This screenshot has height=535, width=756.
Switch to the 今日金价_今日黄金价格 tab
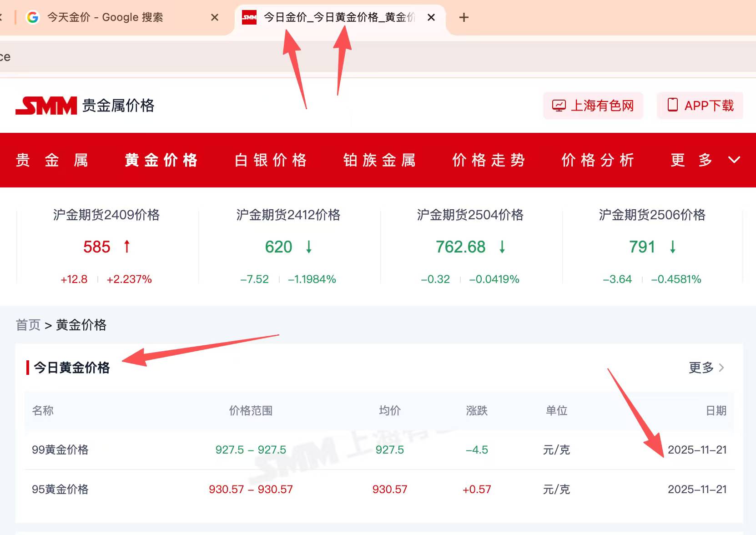pos(340,17)
